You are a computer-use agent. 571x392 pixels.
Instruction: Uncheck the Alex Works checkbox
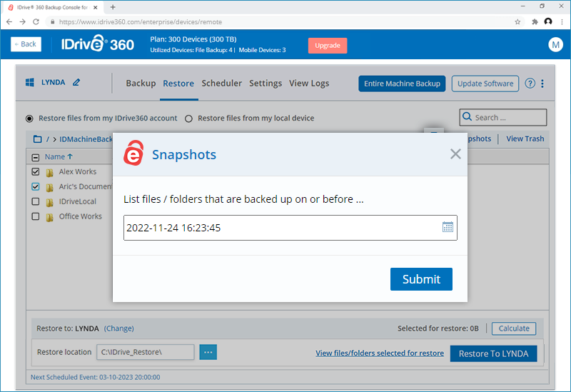(x=35, y=171)
